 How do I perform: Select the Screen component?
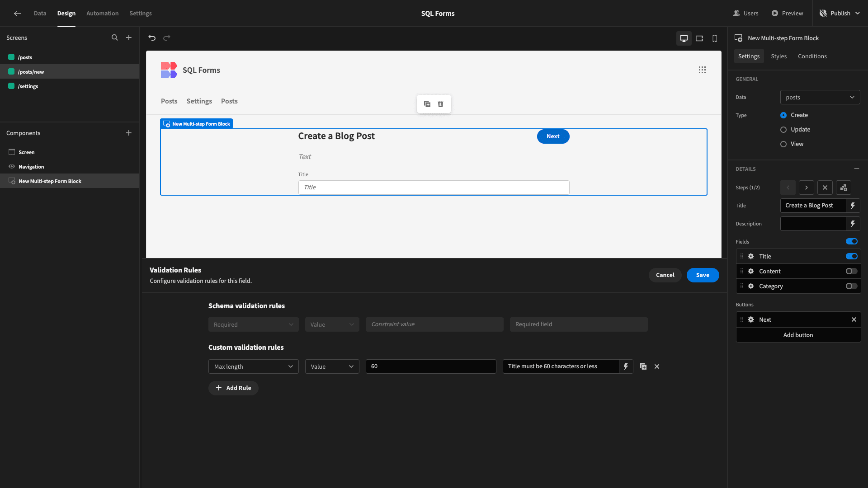pos(70,152)
